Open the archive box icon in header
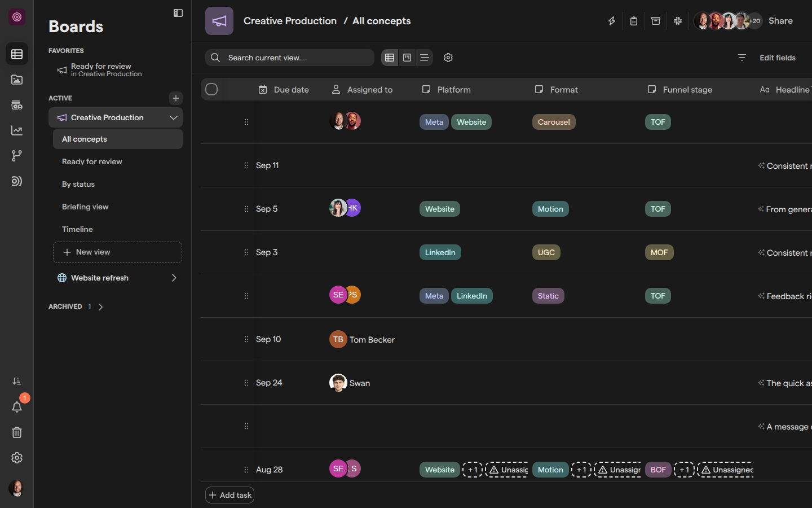This screenshot has width=812, height=508. coord(656,21)
